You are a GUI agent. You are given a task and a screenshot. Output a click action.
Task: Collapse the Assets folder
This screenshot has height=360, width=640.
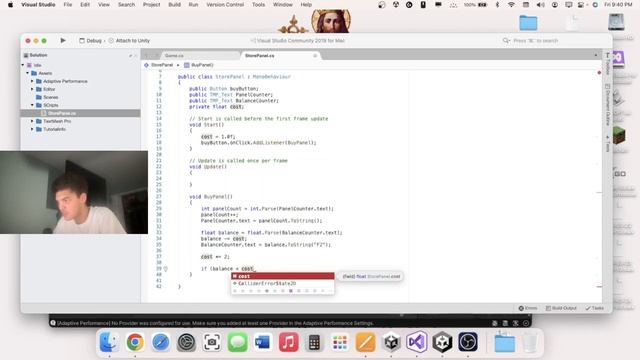click(28, 73)
